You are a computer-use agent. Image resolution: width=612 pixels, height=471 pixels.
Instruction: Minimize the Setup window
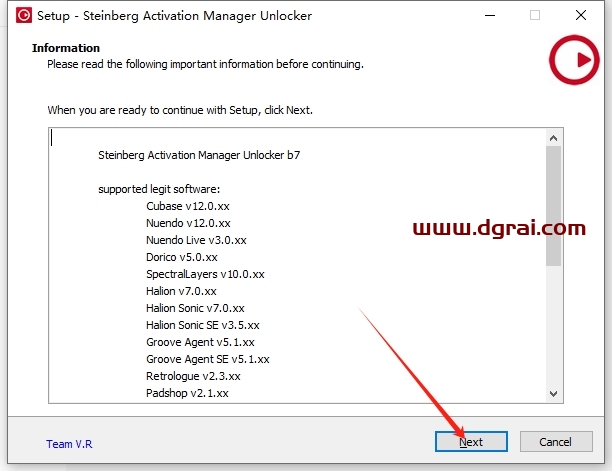tap(490, 15)
